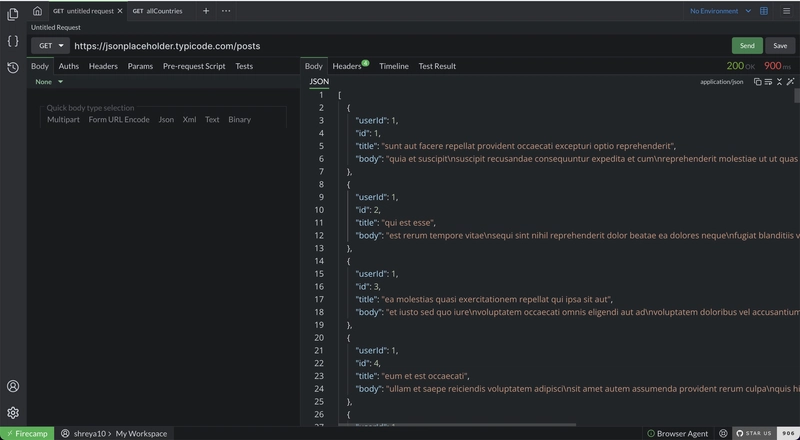Choose Xml body type
This screenshot has height=440, width=800.
pyautogui.click(x=189, y=119)
